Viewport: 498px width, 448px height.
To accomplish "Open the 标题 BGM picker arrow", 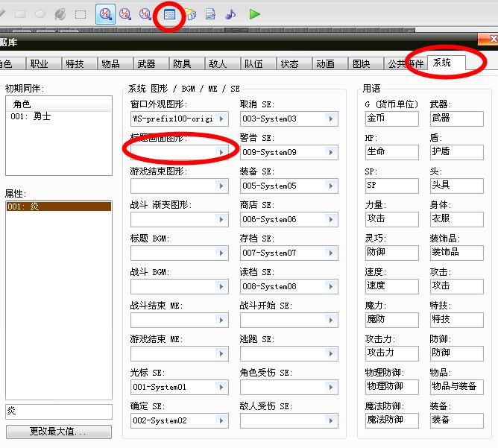I will pos(221,253).
